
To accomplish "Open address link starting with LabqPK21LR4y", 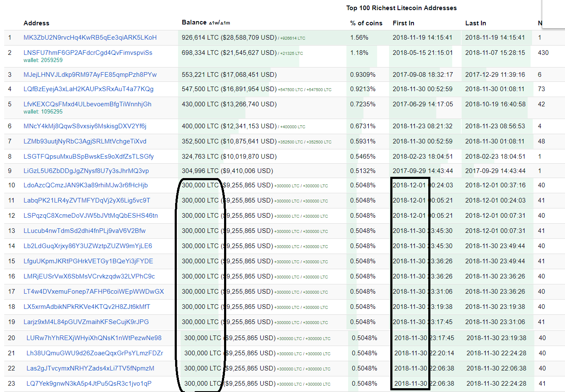I will (87, 200).
